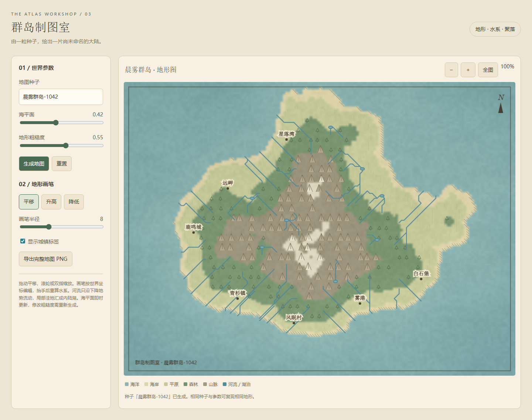The image size is (532, 420).
Task: Click the 海洋 legend swatch
Action: pos(127,385)
